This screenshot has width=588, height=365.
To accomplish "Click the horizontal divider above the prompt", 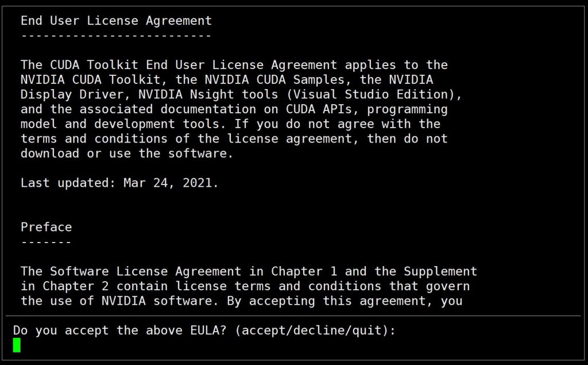I will click(293, 316).
